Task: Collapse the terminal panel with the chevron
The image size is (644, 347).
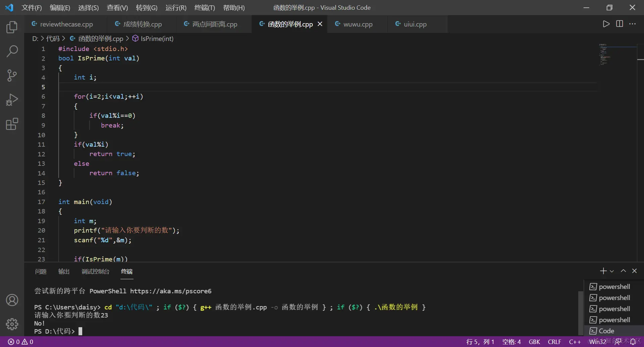Action: coord(624,270)
